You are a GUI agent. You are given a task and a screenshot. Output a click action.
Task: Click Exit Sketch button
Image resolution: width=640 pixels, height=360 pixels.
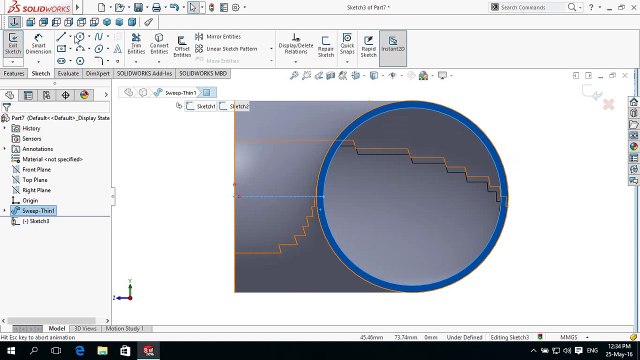(13, 44)
